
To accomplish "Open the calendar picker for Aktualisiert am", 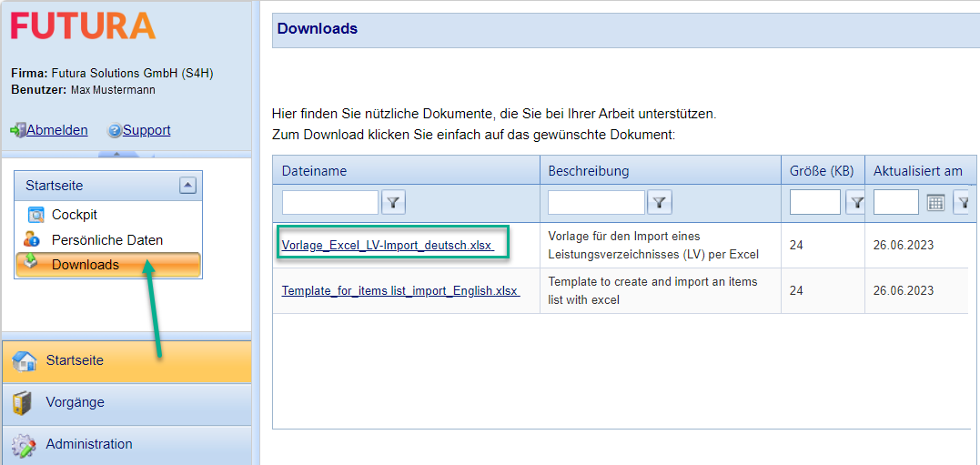I will click(x=935, y=202).
